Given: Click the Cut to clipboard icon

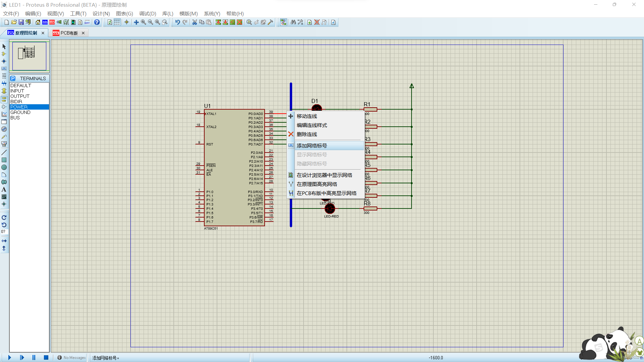Looking at the screenshot, I should [194, 22].
